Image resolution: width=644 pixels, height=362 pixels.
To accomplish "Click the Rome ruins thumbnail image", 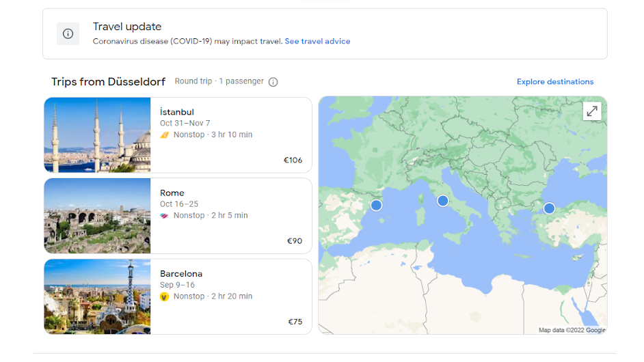I will (97, 216).
